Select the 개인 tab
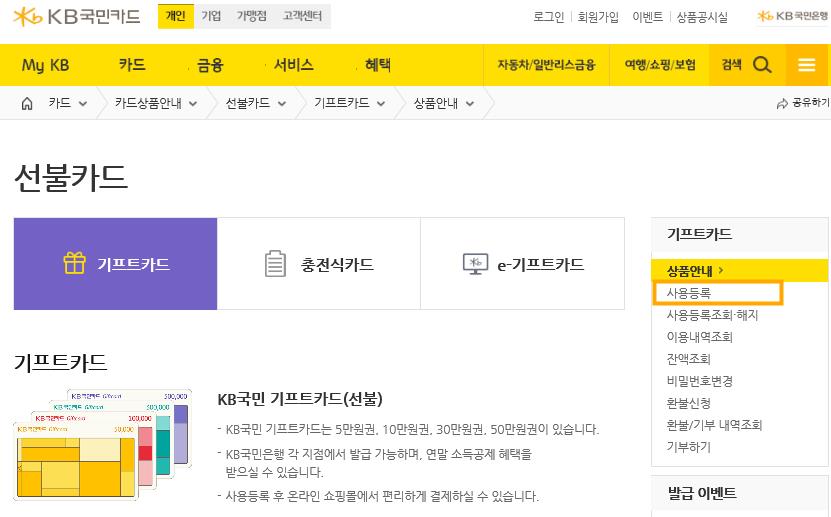The image size is (831, 517). 176,16
